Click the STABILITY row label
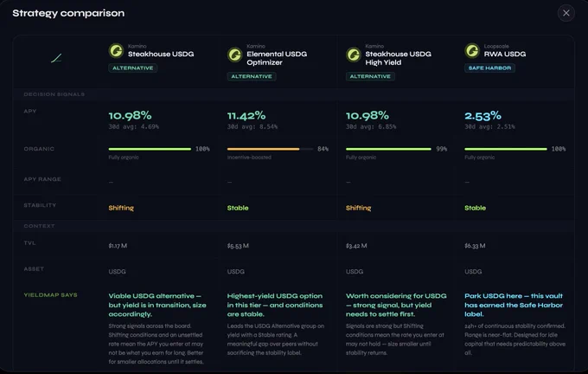 tap(40, 205)
